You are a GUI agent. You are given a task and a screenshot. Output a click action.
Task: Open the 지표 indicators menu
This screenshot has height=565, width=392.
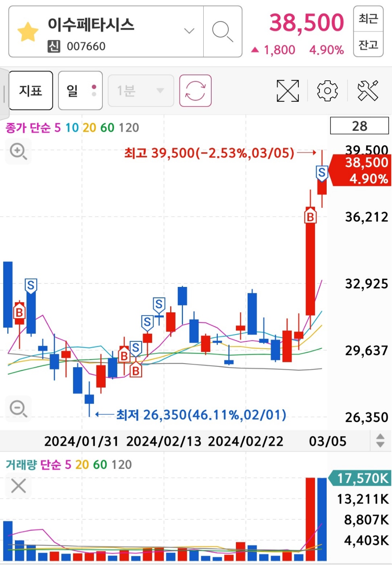point(31,90)
